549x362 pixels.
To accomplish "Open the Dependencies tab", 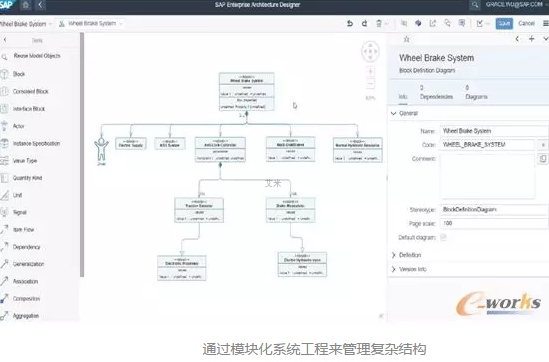I will (x=436, y=92).
